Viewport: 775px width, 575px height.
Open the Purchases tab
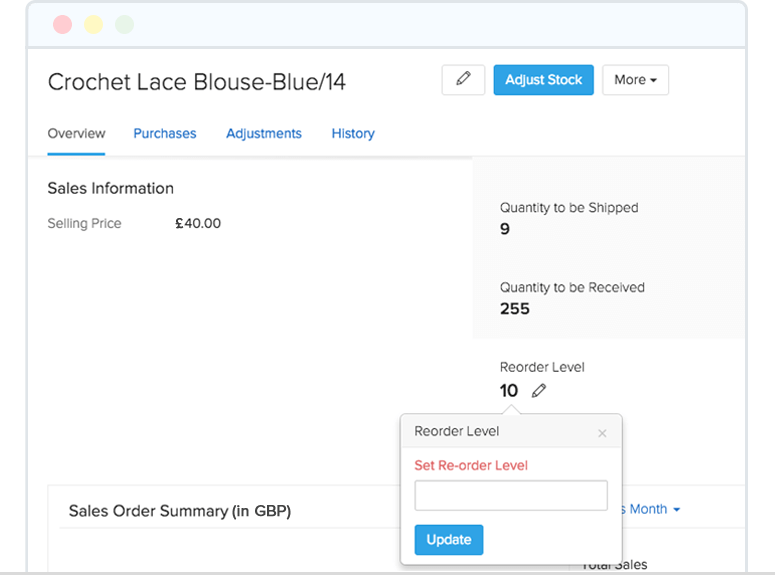pyautogui.click(x=165, y=133)
